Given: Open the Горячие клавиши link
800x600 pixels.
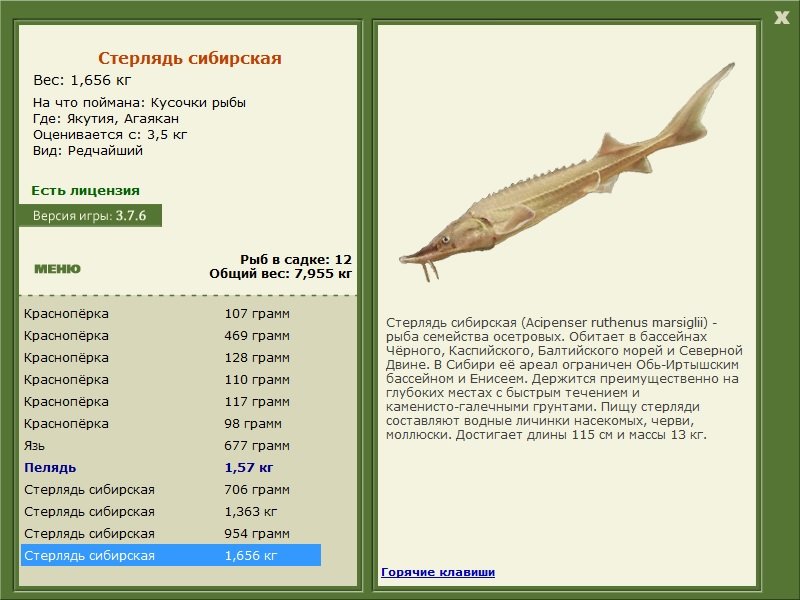Looking at the screenshot, I should tap(438, 572).
